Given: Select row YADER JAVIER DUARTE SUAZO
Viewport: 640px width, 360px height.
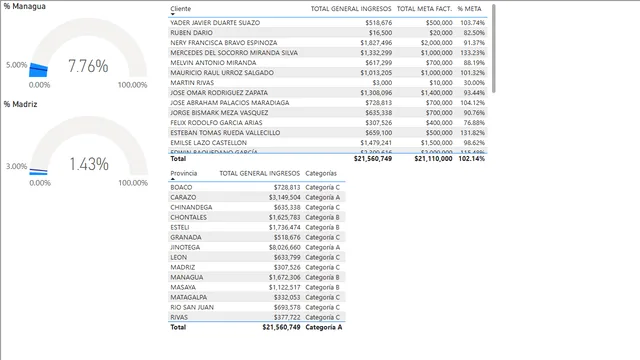Looking at the screenshot, I should pos(327,22).
